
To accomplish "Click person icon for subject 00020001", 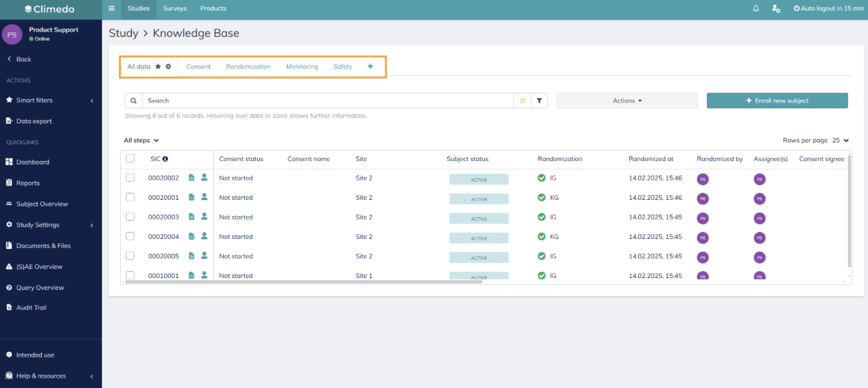I will (204, 197).
